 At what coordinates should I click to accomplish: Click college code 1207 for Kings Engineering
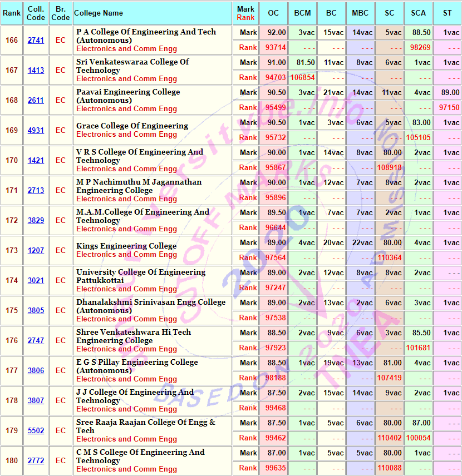[36, 251]
